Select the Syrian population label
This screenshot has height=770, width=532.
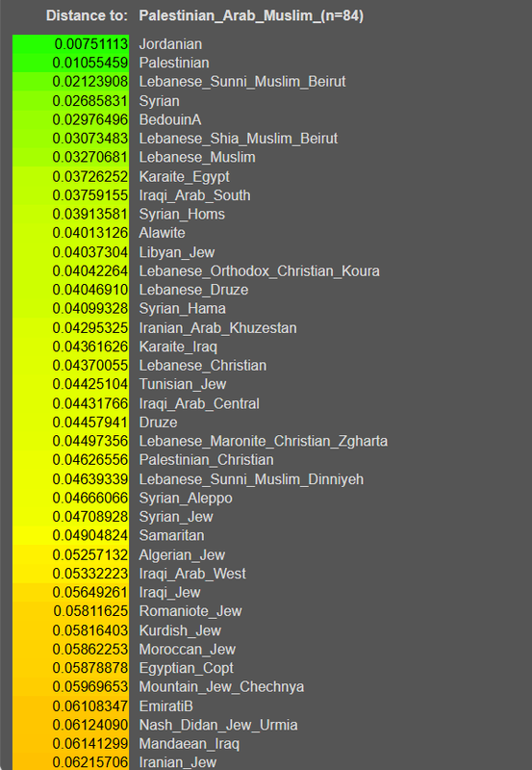pos(159,101)
